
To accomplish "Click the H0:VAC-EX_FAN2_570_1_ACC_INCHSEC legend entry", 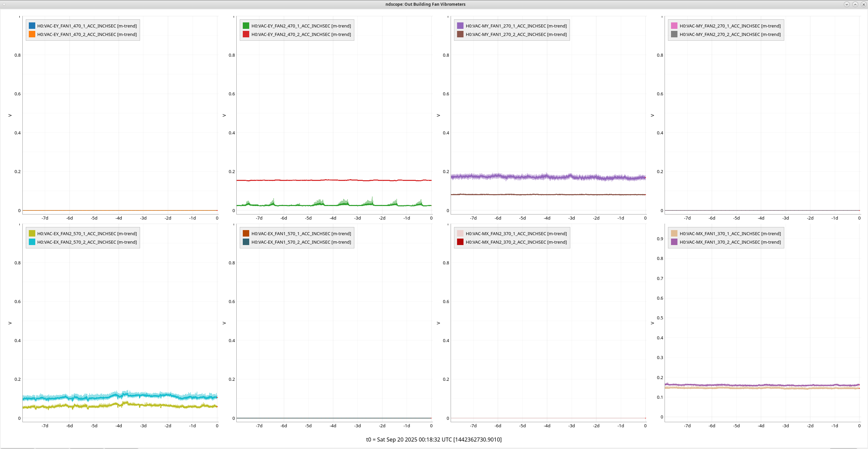I will (87, 233).
